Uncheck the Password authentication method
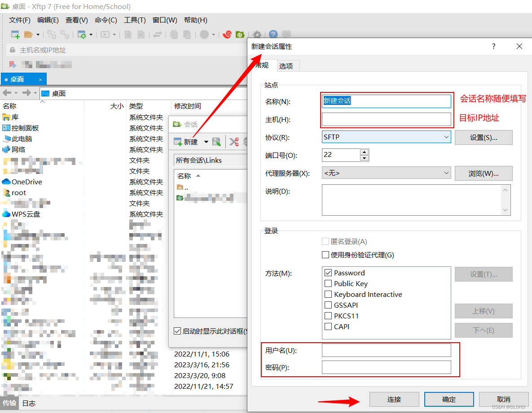This screenshot has width=532, height=413. click(328, 273)
